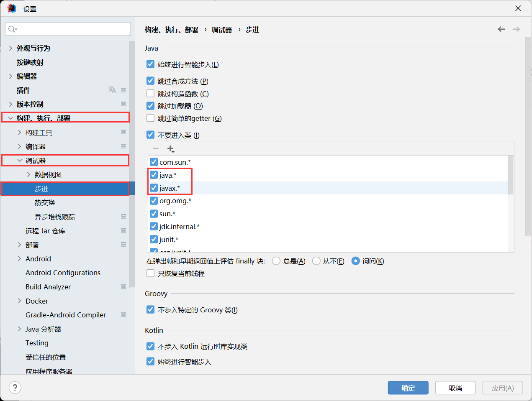Click the add class pattern plus icon

[x=170, y=149]
